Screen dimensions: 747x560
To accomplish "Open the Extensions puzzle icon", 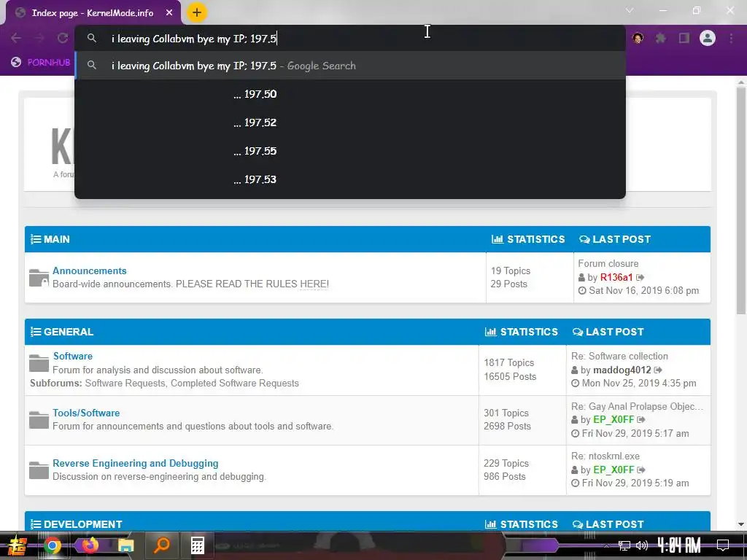I will pos(660,38).
